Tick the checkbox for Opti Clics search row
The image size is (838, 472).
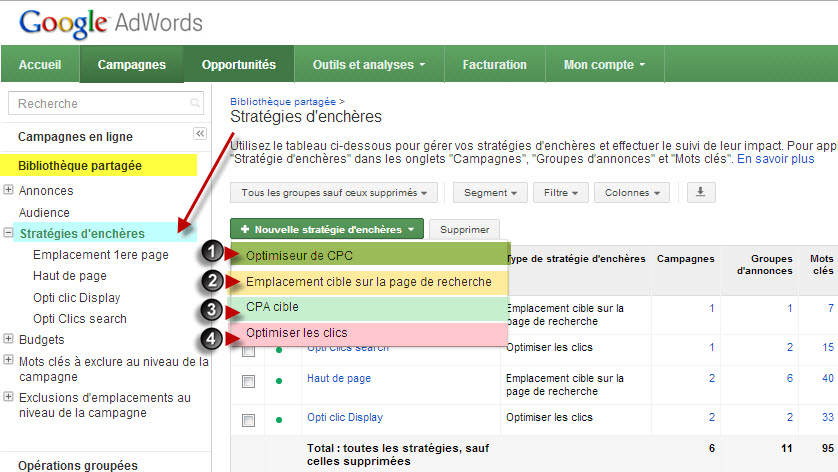tap(249, 351)
